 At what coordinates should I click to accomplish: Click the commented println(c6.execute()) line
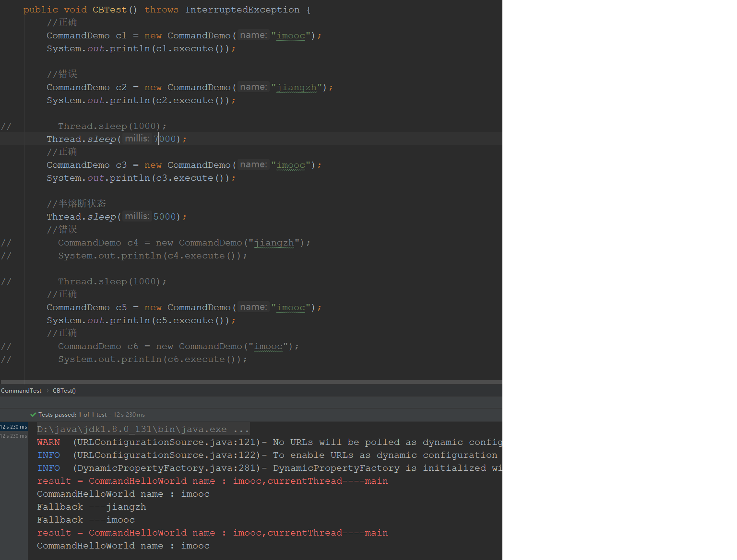coord(153,359)
